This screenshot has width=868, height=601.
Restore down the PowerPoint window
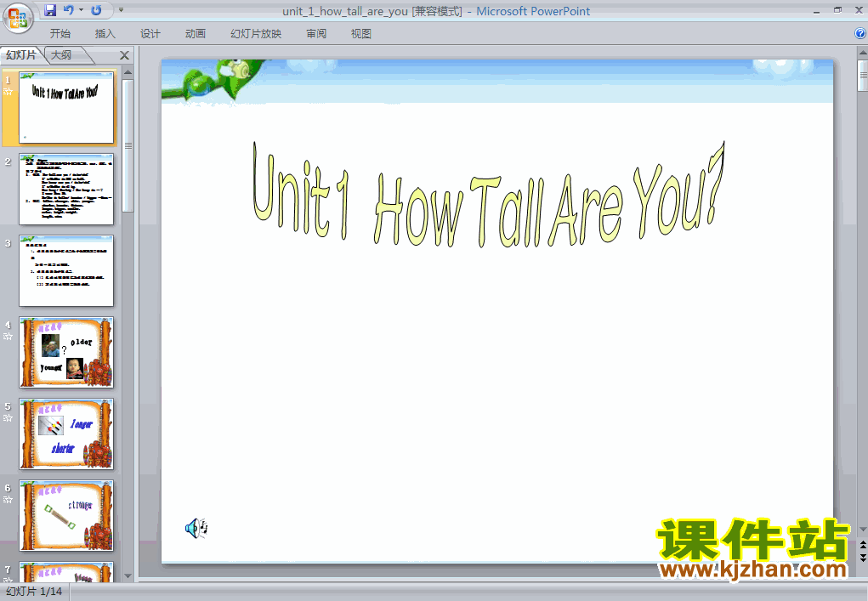coord(838,10)
